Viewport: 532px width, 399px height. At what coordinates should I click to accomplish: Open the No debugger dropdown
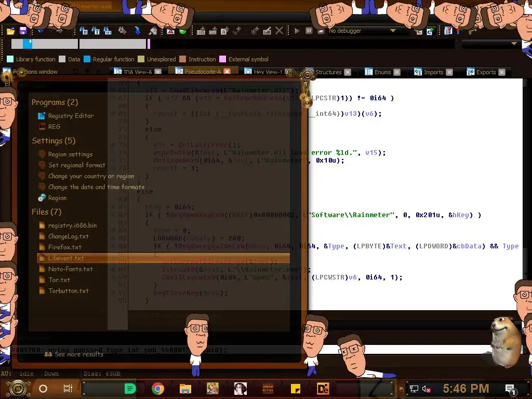(x=368, y=31)
